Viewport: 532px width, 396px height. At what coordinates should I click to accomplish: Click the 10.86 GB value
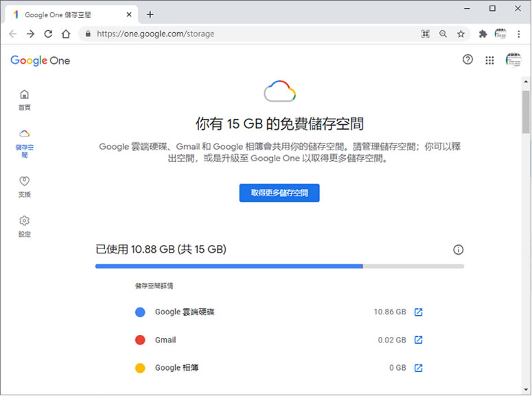(x=390, y=312)
